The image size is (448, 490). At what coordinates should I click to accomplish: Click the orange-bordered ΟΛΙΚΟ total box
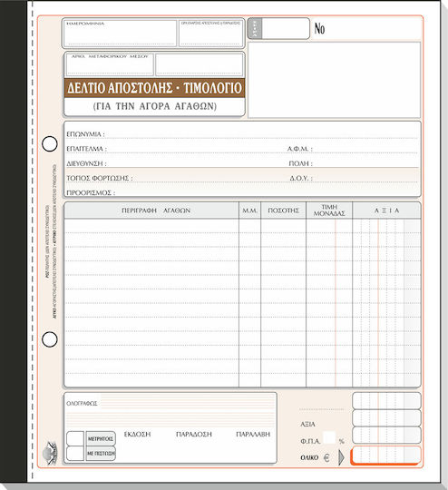point(385,456)
